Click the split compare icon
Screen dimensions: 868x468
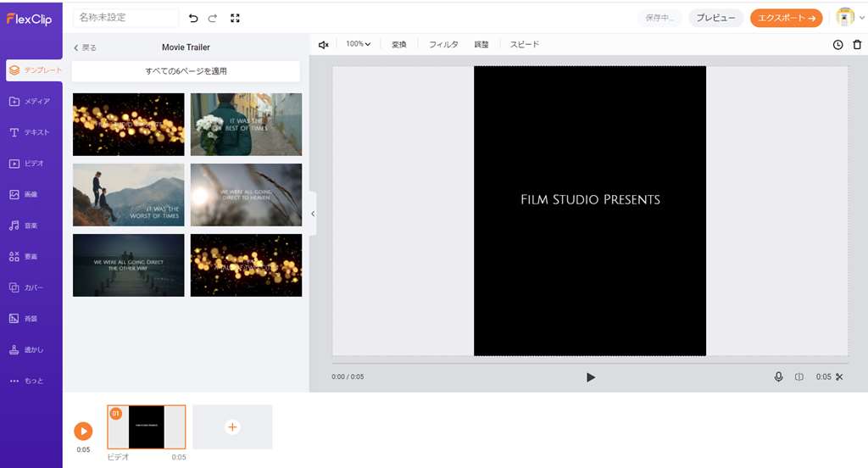tap(799, 377)
